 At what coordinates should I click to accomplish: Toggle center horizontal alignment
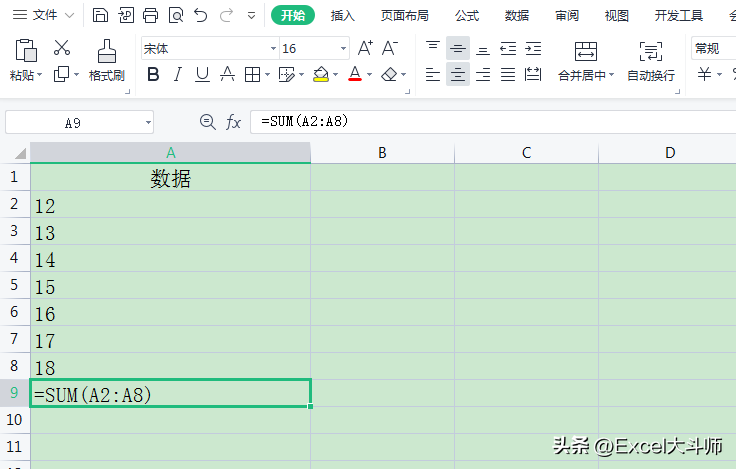tap(458, 74)
